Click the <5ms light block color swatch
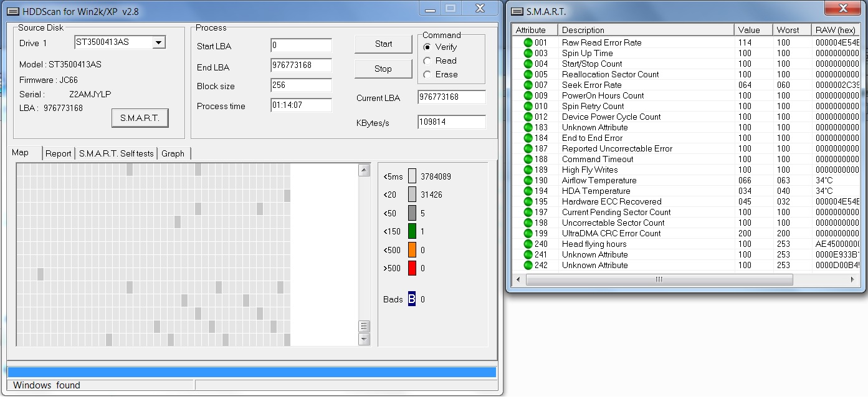 point(412,176)
